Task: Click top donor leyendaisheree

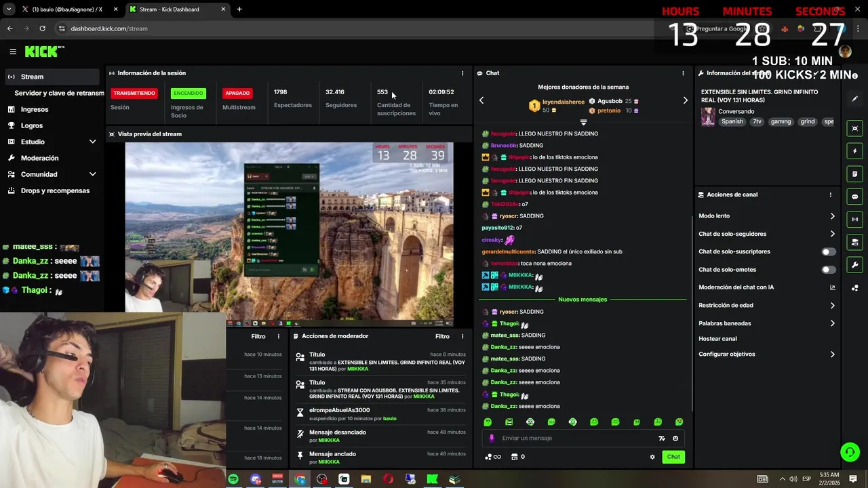Action: click(x=563, y=102)
